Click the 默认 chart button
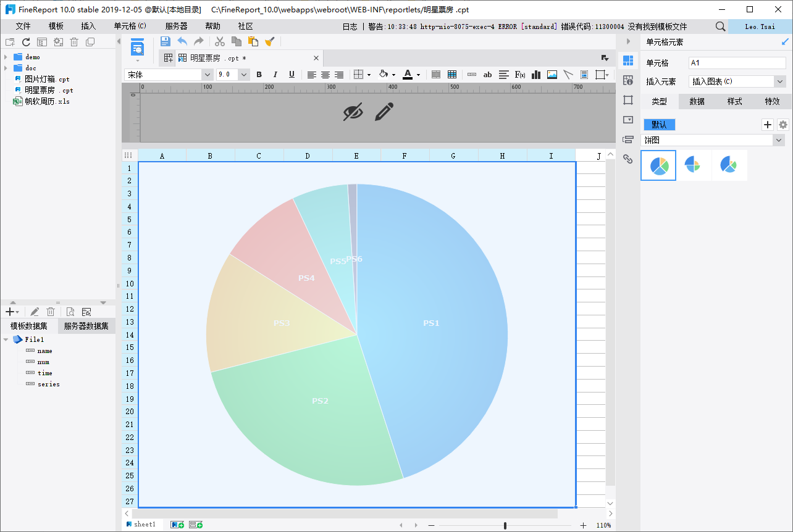Viewport: 793px width, 532px height. pyautogui.click(x=659, y=125)
